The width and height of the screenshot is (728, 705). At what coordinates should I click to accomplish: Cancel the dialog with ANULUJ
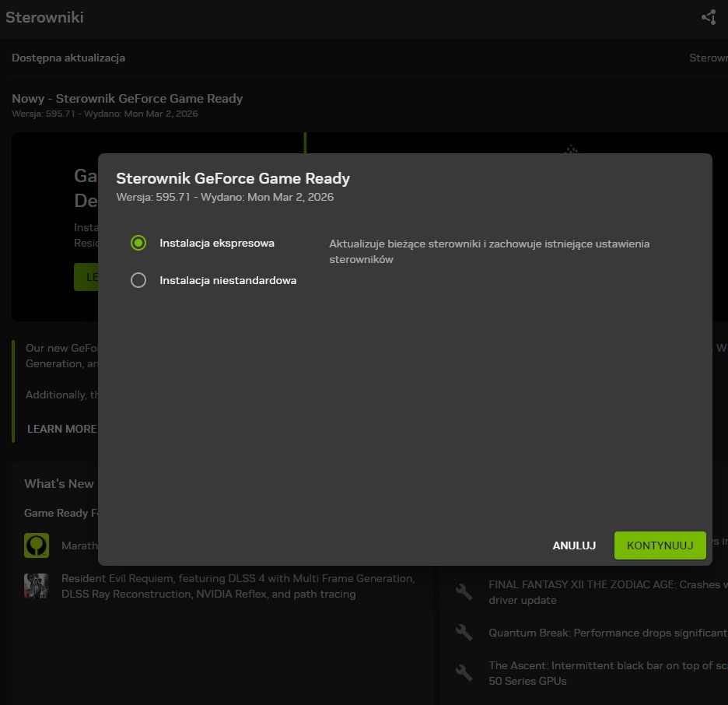tap(574, 545)
